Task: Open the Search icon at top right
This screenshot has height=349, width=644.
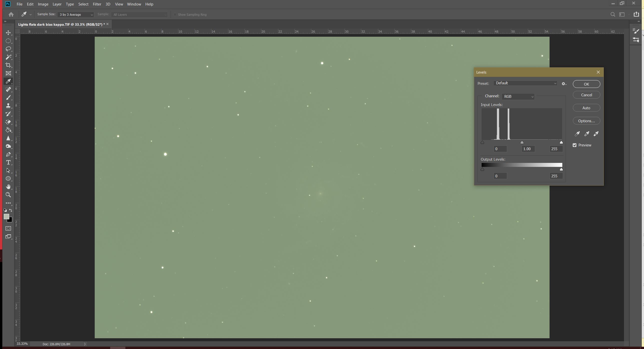Action: 613,14
